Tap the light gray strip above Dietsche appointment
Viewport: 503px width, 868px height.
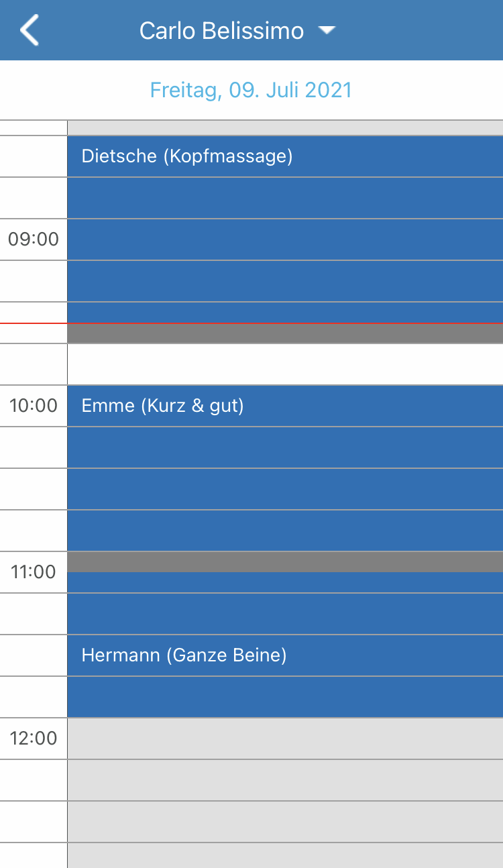[x=285, y=127]
